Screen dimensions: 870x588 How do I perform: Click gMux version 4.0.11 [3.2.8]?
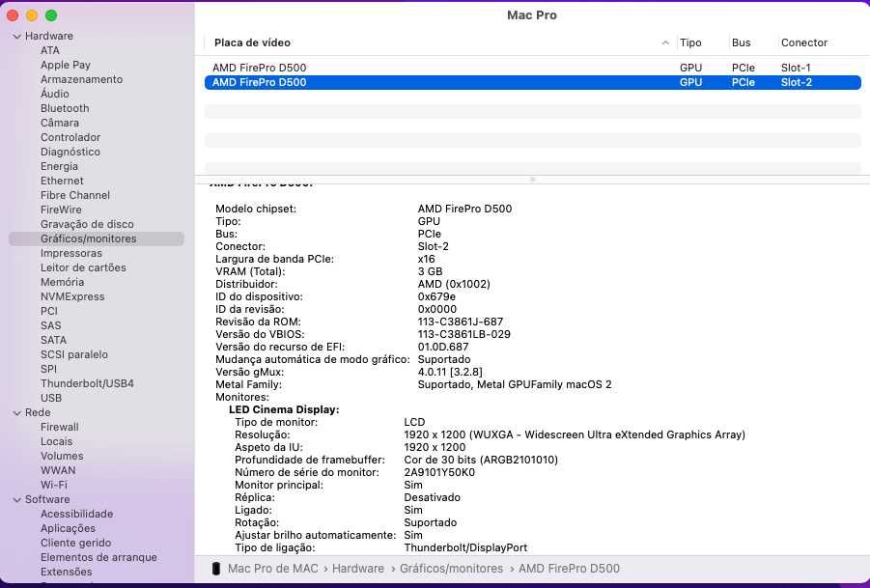pos(450,373)
